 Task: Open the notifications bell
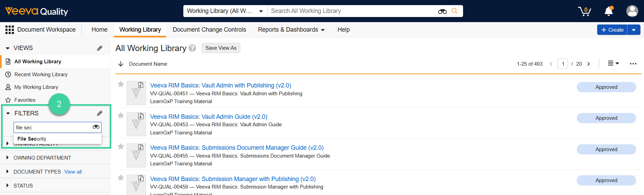pyautogui.click(x=609, y=11)
